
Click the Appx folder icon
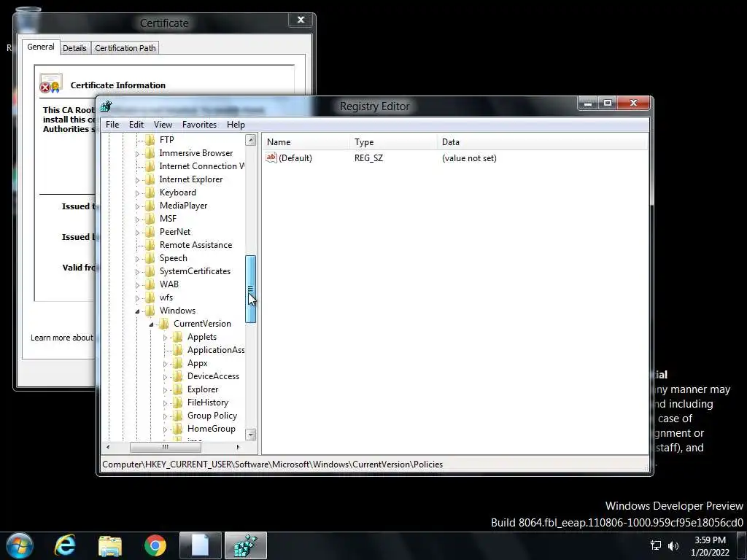[x=178, y=363]
